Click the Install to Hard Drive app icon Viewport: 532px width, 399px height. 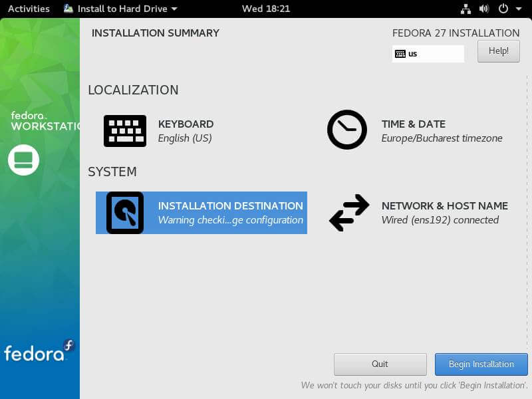pyautogui.click(x=68, y=9)
